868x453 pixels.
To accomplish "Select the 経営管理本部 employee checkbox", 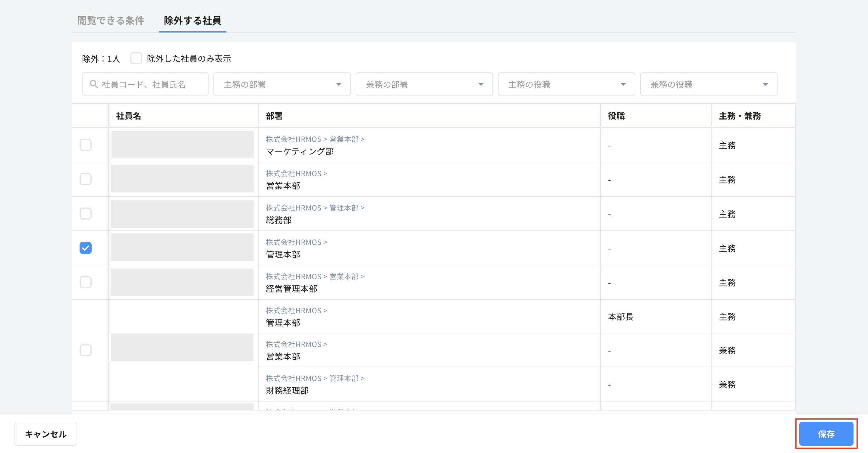I will click(86, 282).
